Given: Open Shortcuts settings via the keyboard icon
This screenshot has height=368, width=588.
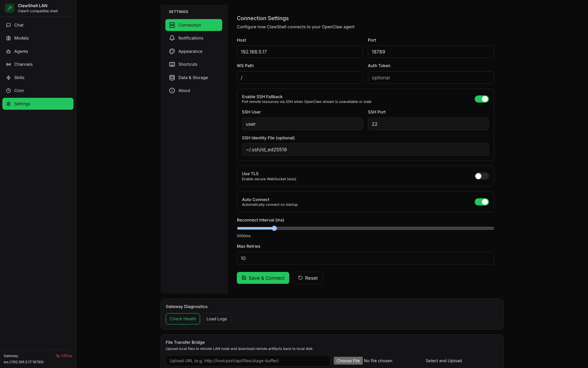Looking at the screenshot, I should point(172,64).
